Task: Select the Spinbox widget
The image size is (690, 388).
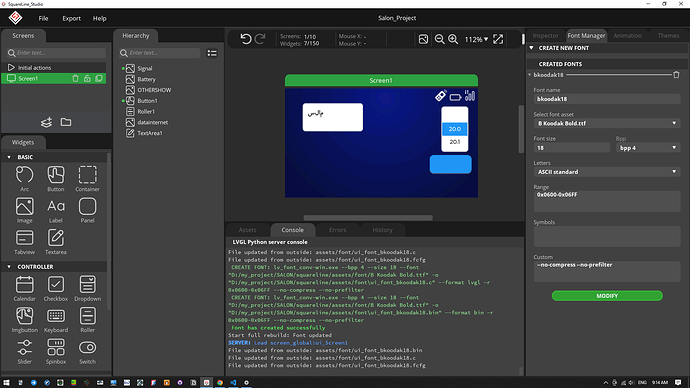Action: pyautogui.click(x=56, y=351)
